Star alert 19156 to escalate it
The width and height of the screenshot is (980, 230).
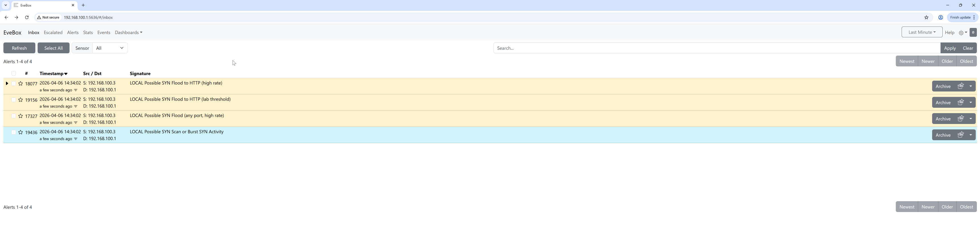(21, 100)
